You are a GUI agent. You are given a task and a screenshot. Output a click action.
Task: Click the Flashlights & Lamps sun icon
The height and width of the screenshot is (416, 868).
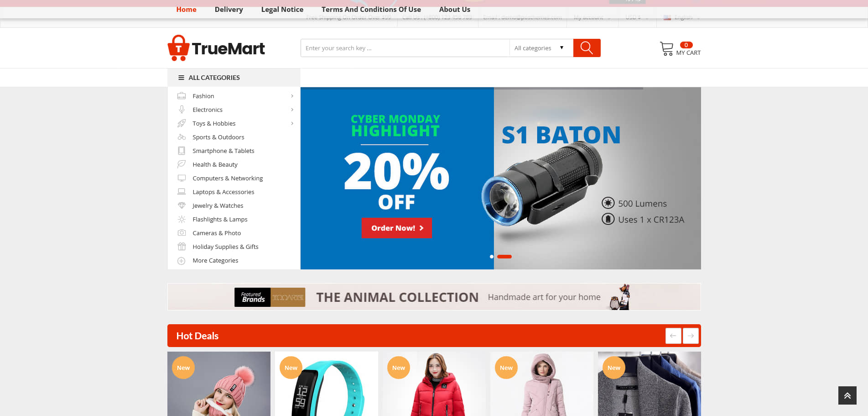coord(182,219)
